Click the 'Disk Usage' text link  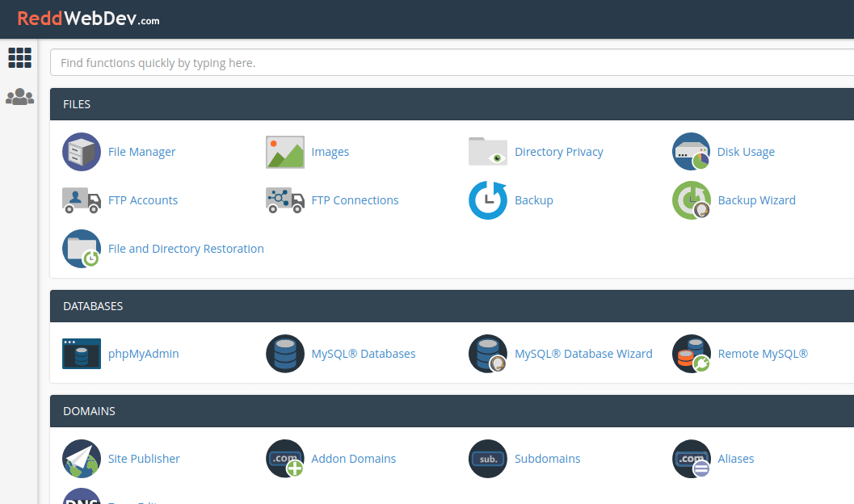click(746, 152)
